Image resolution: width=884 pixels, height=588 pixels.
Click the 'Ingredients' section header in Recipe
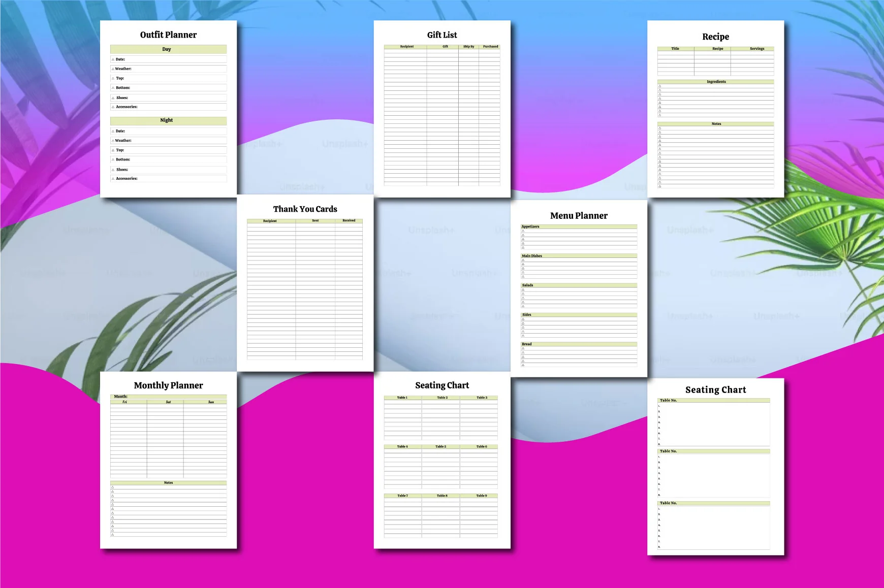click(x=715, y=82)
